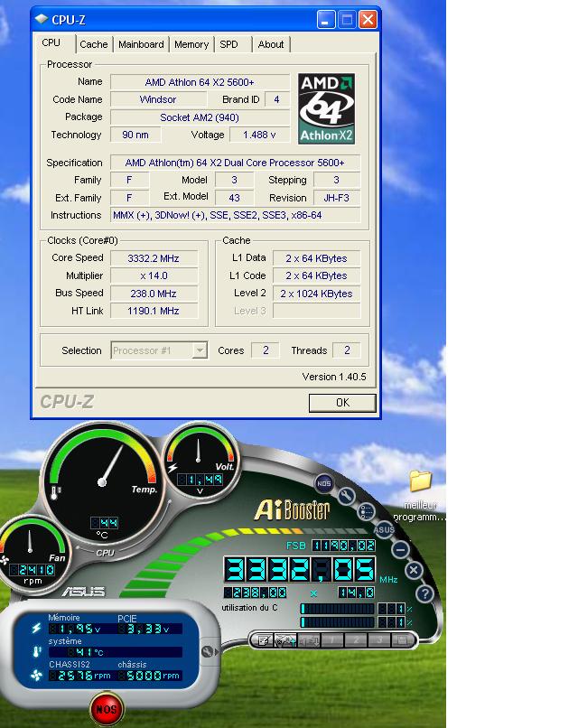Screen dimensions: 578x728
Task: Open the Mainboard tab
Action: tap(141, 44)
